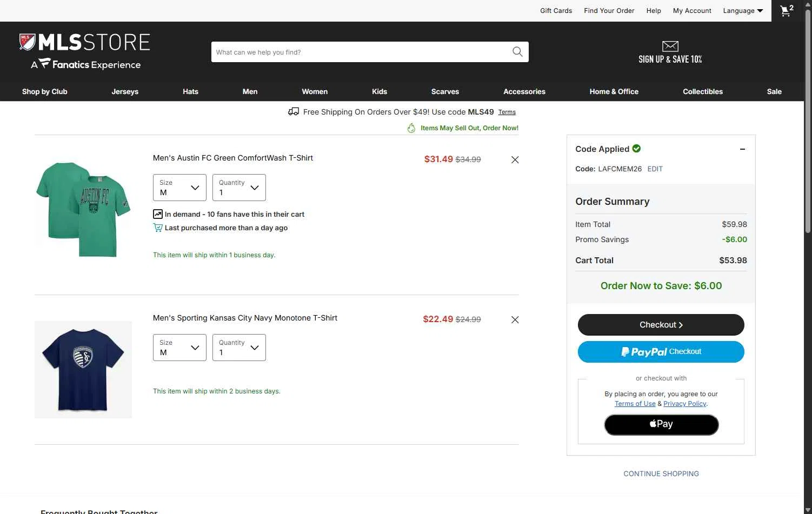Expand the Language dropdown
Viewport: 812px width, 514px height.
(743, 11)
